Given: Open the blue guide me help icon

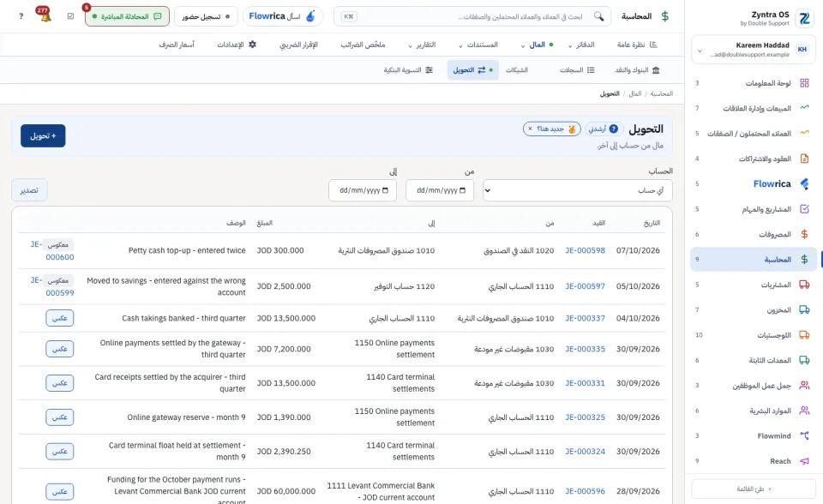Looking at the screenshot, I should (613, 129).
